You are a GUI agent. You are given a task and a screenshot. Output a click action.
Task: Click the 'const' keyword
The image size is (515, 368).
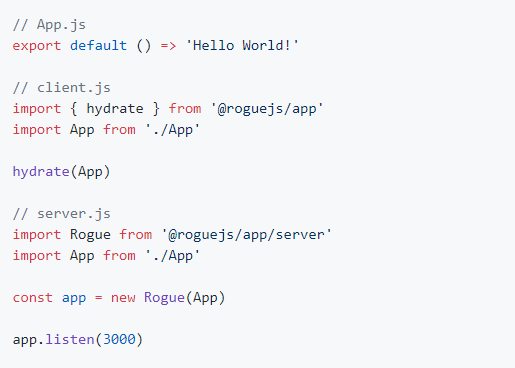pyautogui.click(x=33, y=298)
